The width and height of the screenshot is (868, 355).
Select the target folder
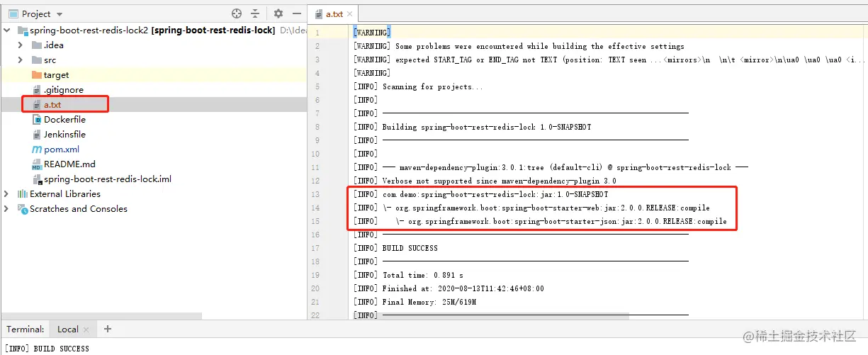[56, 75]
